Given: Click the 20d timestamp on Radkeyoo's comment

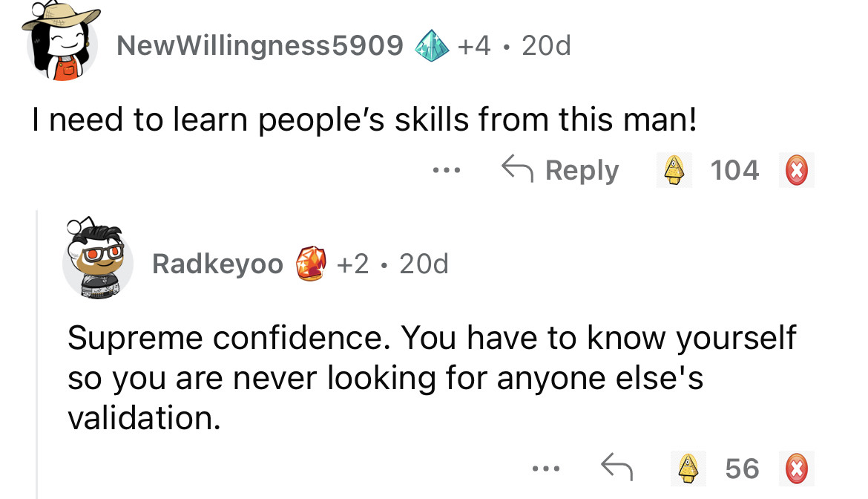Looking at the screenshot, I should (x=424, y=264).
